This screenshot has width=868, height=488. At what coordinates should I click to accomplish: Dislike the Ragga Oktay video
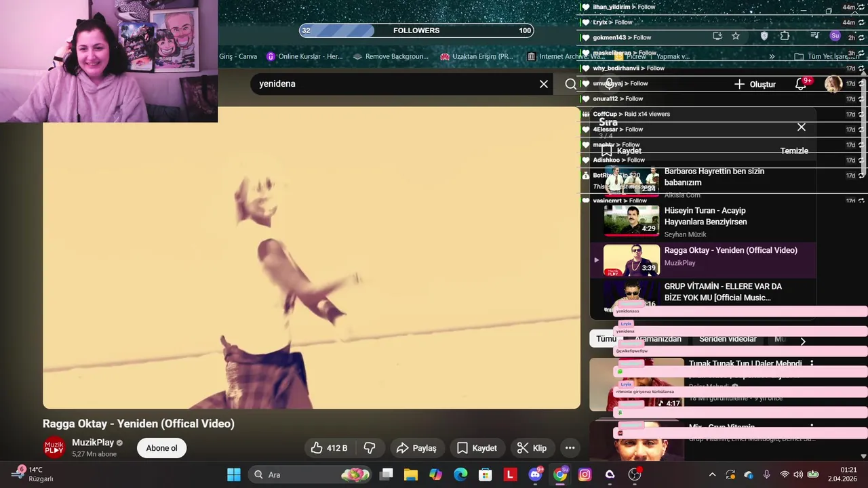370,448
